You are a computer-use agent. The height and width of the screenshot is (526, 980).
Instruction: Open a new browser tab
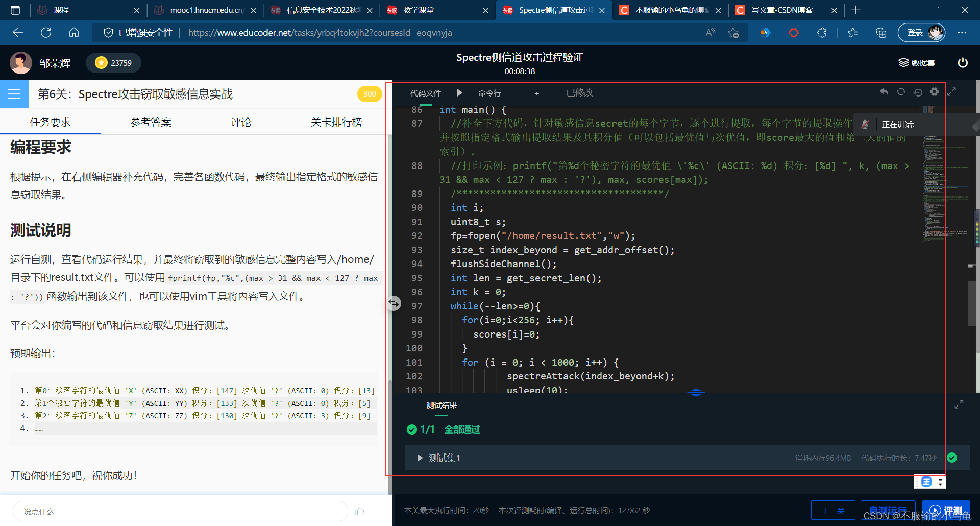856,10
